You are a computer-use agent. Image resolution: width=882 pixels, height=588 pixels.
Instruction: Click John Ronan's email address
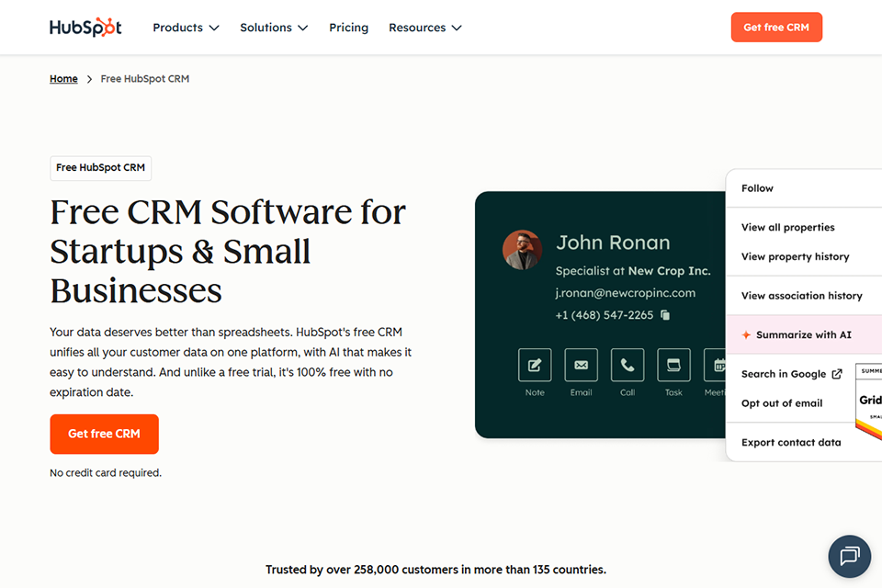point(625,293)
